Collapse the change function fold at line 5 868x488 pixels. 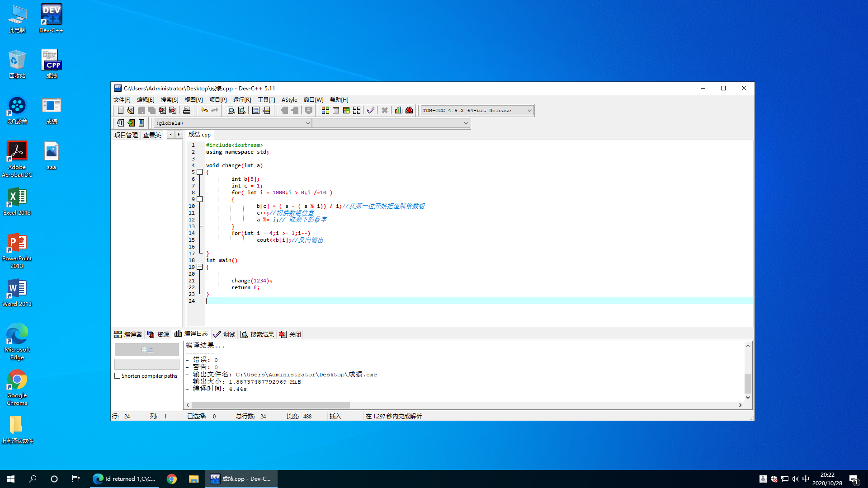coord(199,172)
